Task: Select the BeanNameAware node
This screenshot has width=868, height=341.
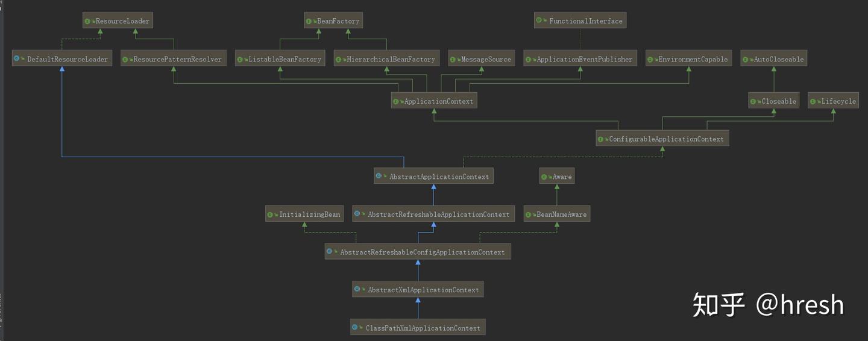Action: (x=557, y=214)
